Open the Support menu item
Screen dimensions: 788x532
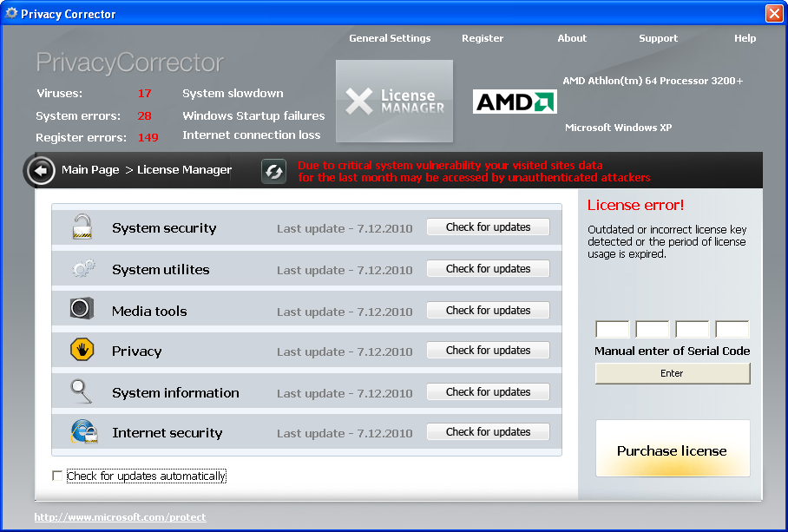659,38
